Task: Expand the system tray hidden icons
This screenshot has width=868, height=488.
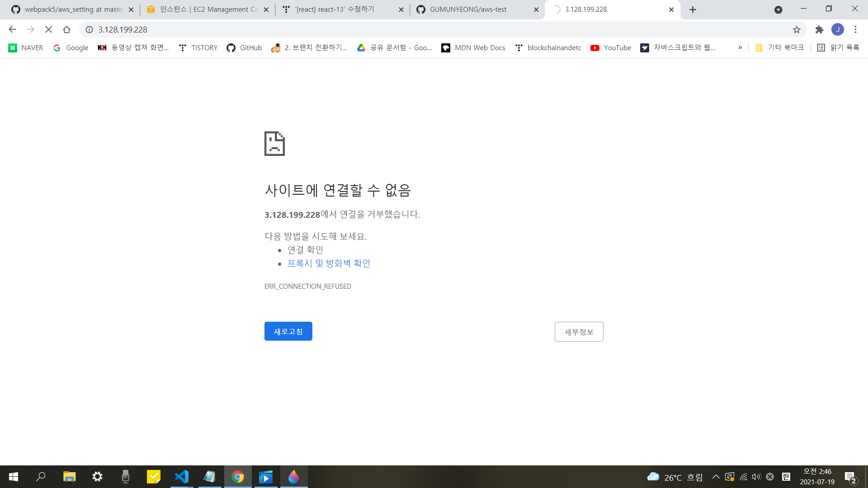Action: tap(716, 477)
